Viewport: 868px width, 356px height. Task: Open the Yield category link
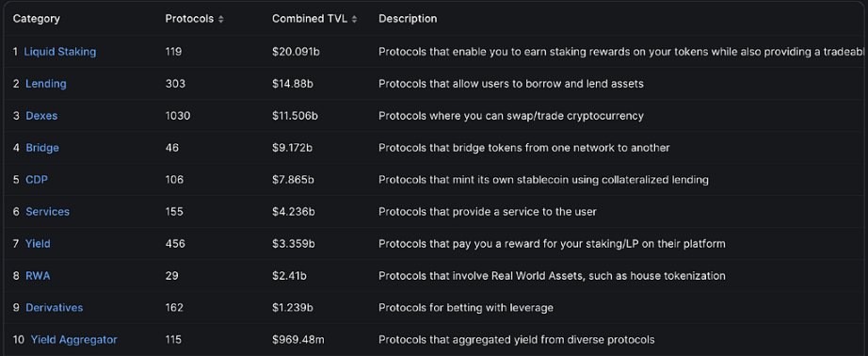pyautogui.click(x=38, y=244)
